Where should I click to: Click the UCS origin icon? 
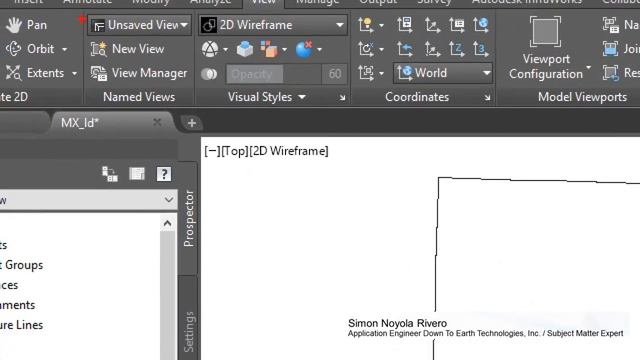click(x=432, y=25)
